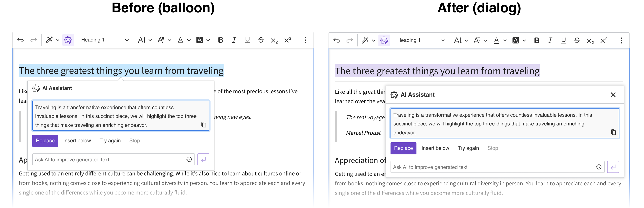The image size is (644, 208).
Task: Click the Undo icon
Action: pos(21,40)
